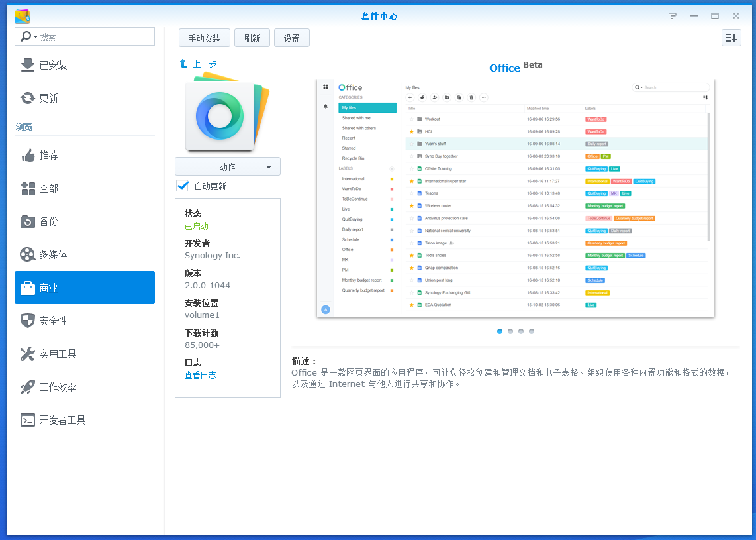Click the Manual Install (手动安装) button
This screenshot has width=756, height=540.
(205, 38)
